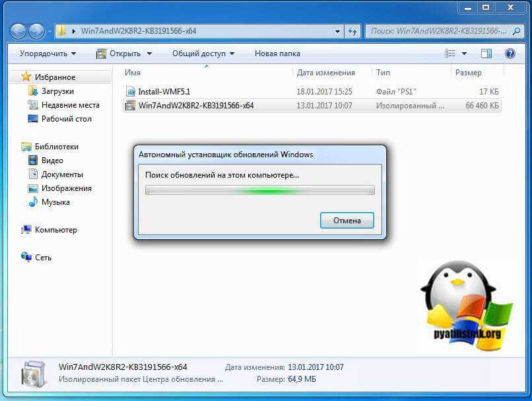The width and height of the screenshot is (532, 401).
Task: Open the Документы library
Action: click(x=62, y=174)
